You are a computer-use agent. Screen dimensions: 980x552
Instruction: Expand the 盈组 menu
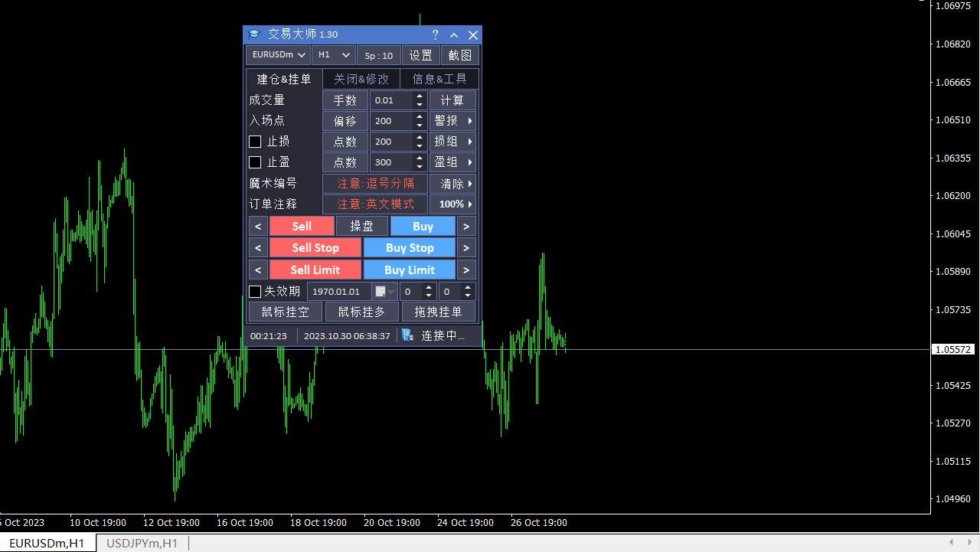pyautogui.click(x=452, y=162)
